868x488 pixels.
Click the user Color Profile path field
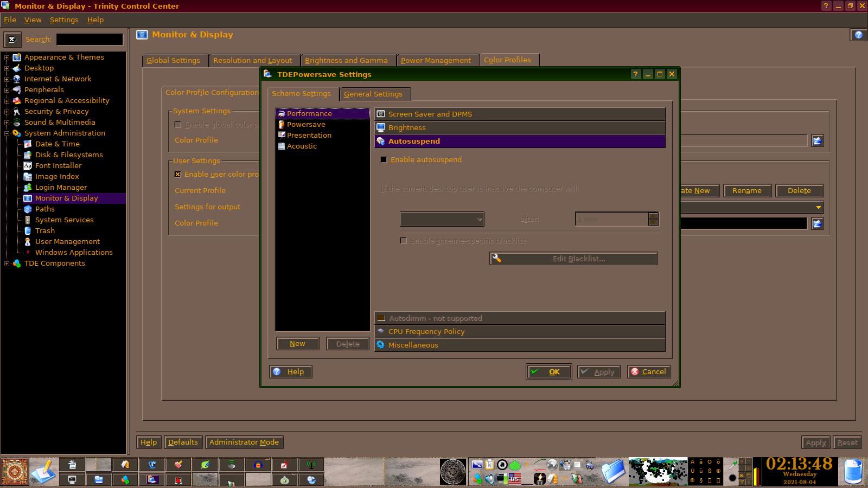tap(743, 223)
